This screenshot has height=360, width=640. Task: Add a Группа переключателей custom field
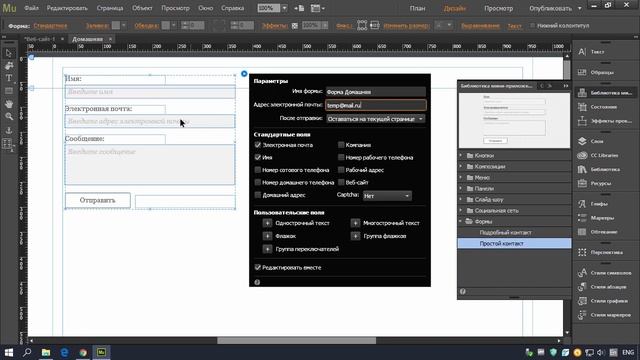tap(267, 249)
